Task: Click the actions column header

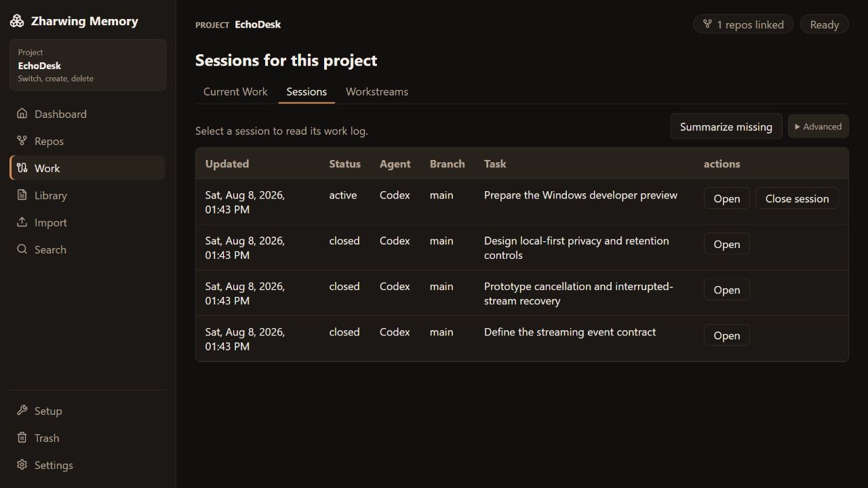Action: [x=722, y=164]
